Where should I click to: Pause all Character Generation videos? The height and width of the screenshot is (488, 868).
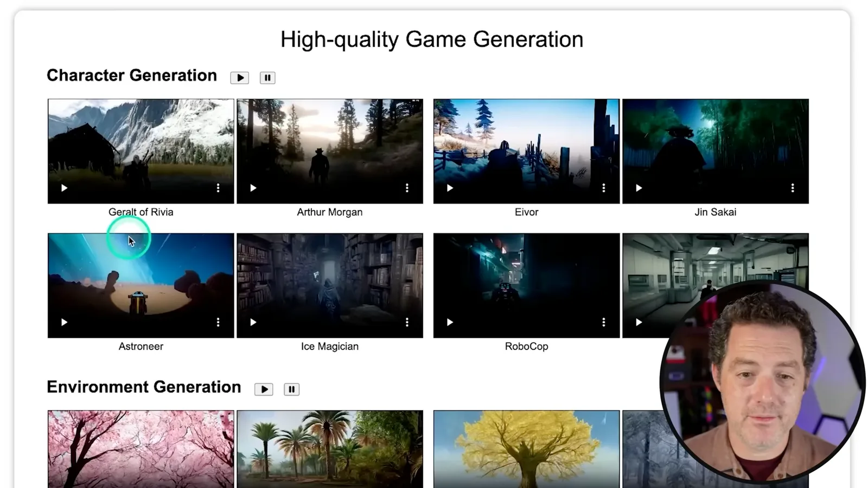click(x=267, y=78)
